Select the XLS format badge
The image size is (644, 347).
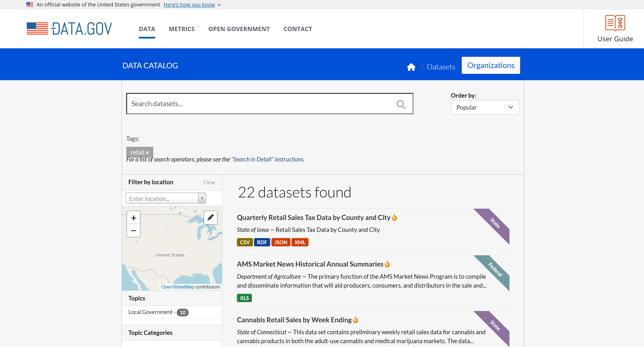[x=244, y=298]
